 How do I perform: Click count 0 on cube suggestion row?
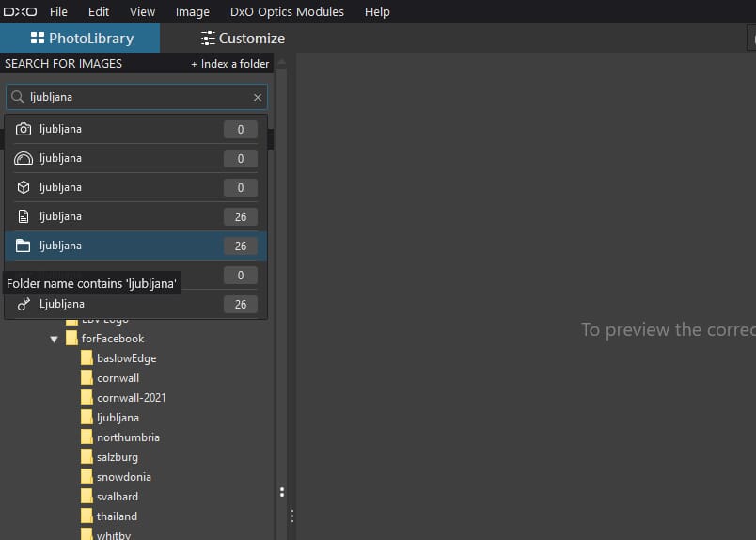[241, 188]
